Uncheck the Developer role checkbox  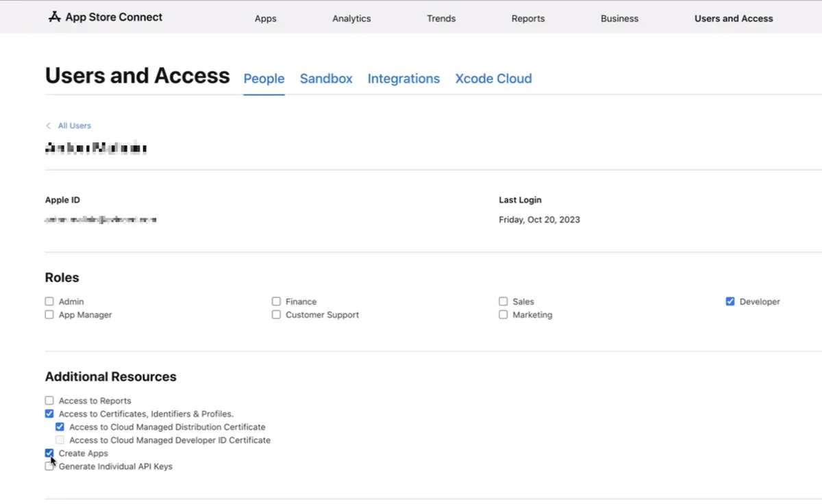[x=730, y=301]
